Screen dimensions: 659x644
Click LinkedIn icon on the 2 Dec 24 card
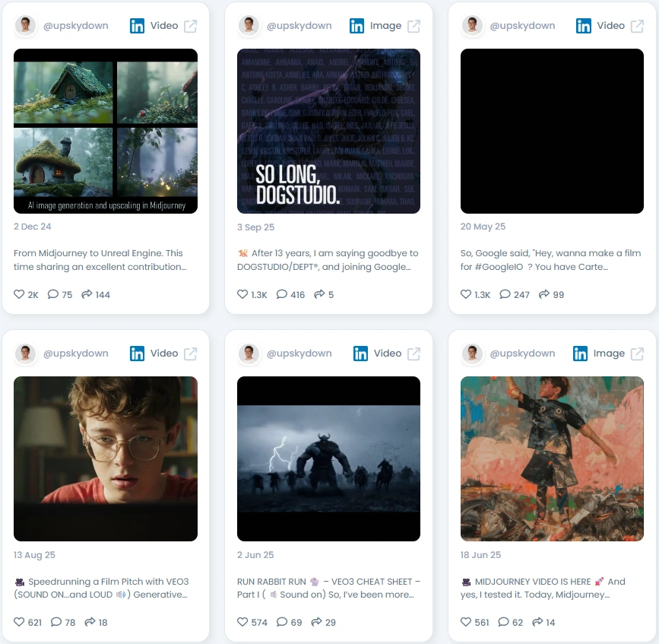pyautogui.click(x=137, y=26)
